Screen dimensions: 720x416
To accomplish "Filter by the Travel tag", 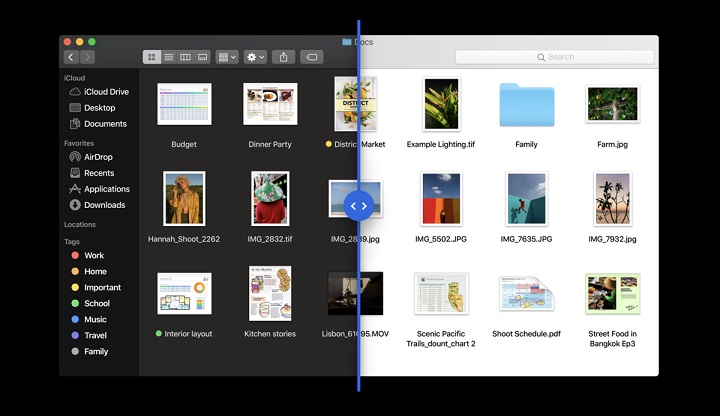I will (95, 336).
